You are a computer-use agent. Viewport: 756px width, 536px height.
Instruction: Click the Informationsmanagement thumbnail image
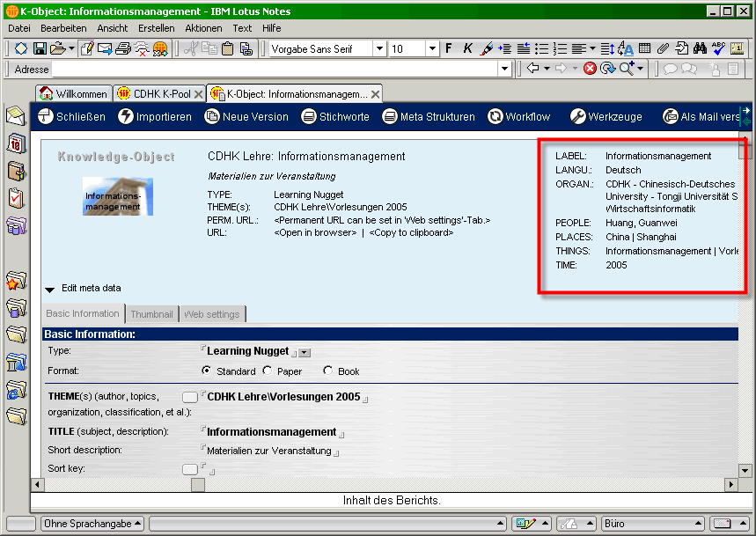coord(118,196)
